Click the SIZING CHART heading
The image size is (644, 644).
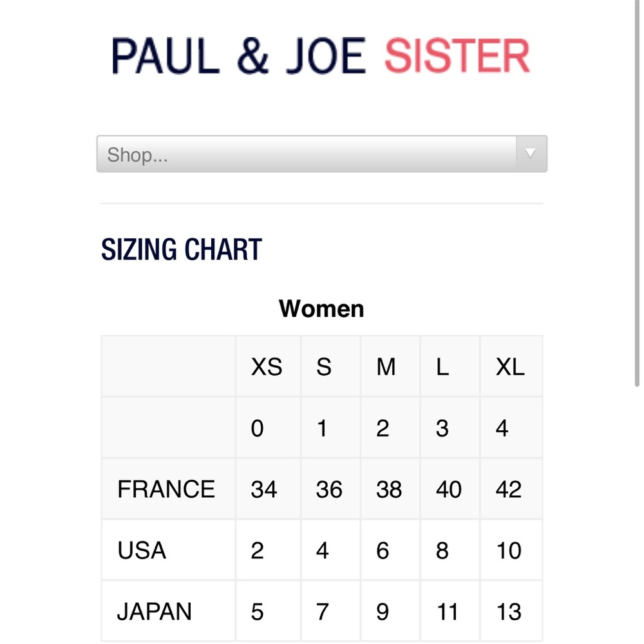coord(182,249)
